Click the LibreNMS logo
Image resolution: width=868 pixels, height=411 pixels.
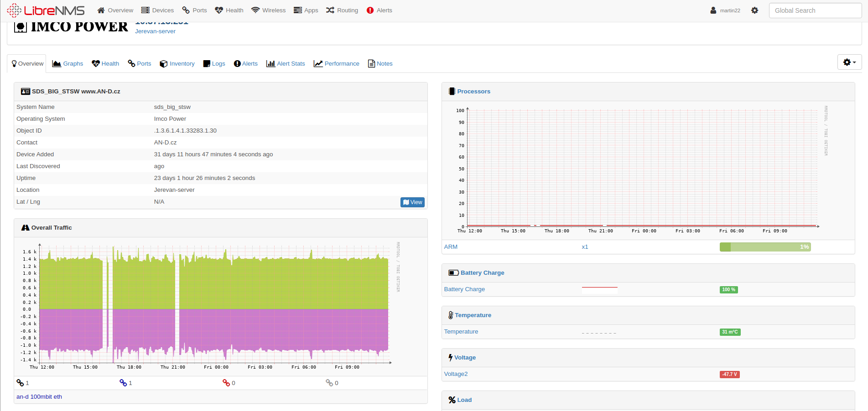(x=46, y=10)
